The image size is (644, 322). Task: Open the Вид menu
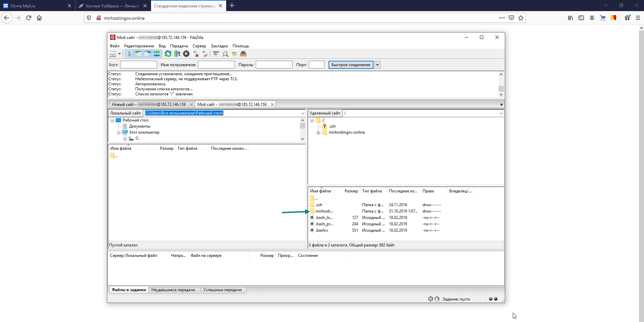pos(162,46)
